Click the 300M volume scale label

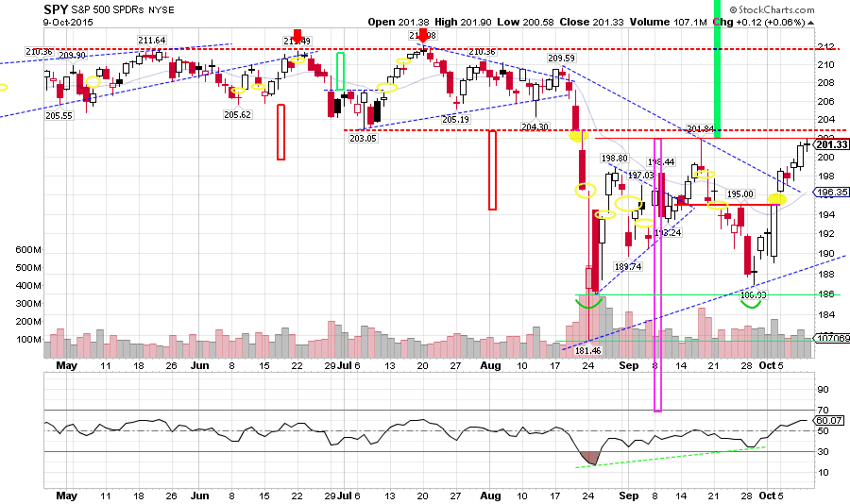(x=28, y=304)
